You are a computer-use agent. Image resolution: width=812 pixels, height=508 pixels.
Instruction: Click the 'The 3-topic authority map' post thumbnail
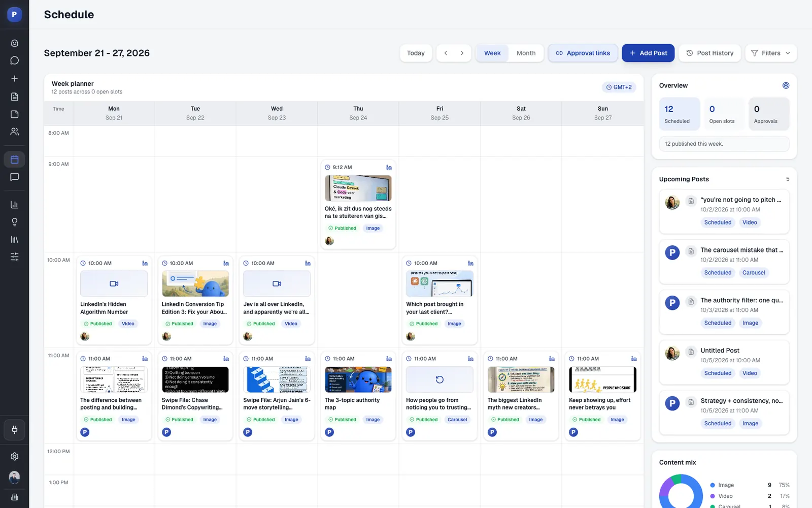(358, 379)
